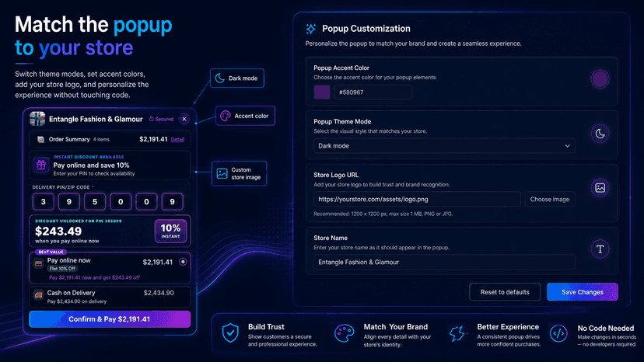
Task: Click the Save Changes button
Action: (x=582, y=292)
